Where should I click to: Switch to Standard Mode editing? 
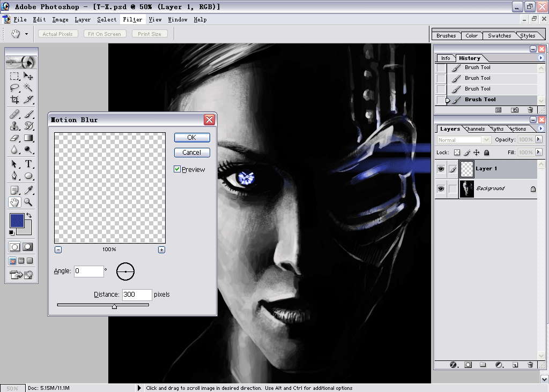click(14, 247)
